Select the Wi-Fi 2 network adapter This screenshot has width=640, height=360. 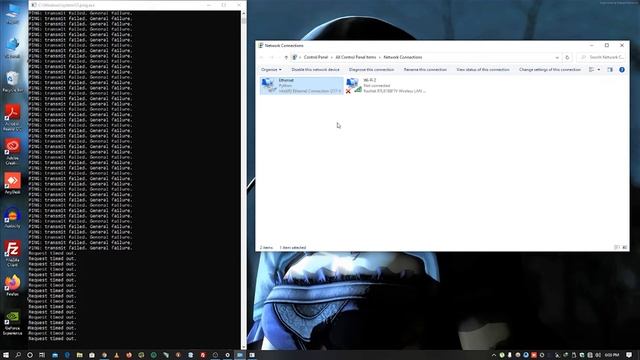pos(386,86)
